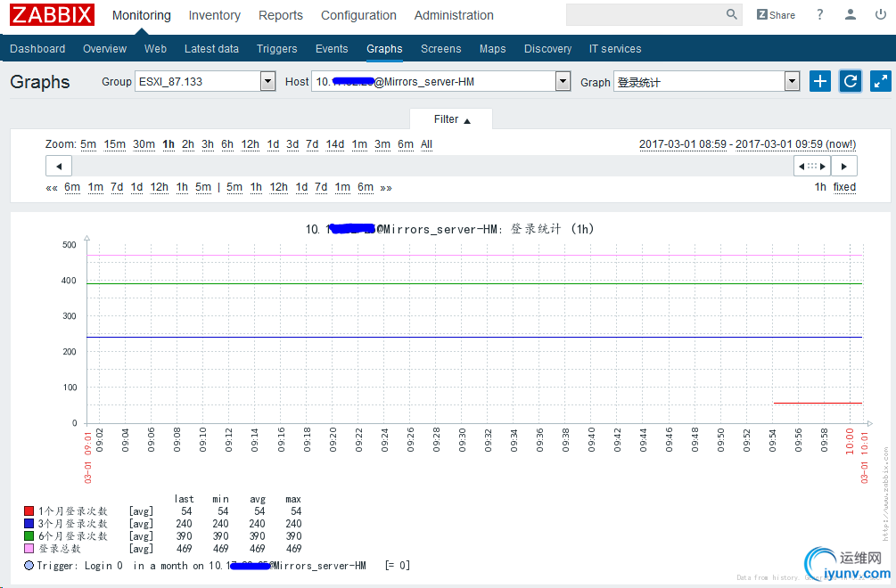Toggle the fixed time period mode
The width and height of the screenshot is (896, 588).
(844, 187)
